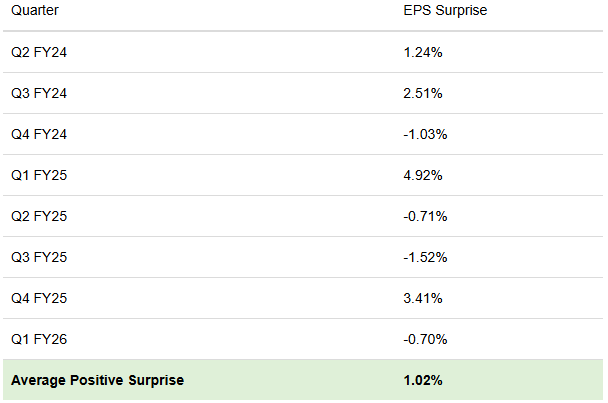Click the -1.52% surprise value
The width and height of the screenshot is (608, 403).
pos(425,257)
